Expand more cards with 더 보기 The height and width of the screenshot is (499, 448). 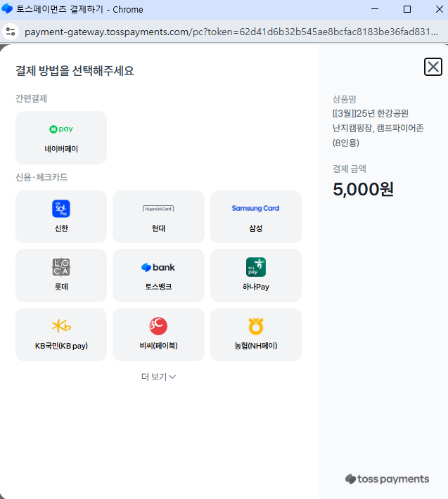click(158, 377)
